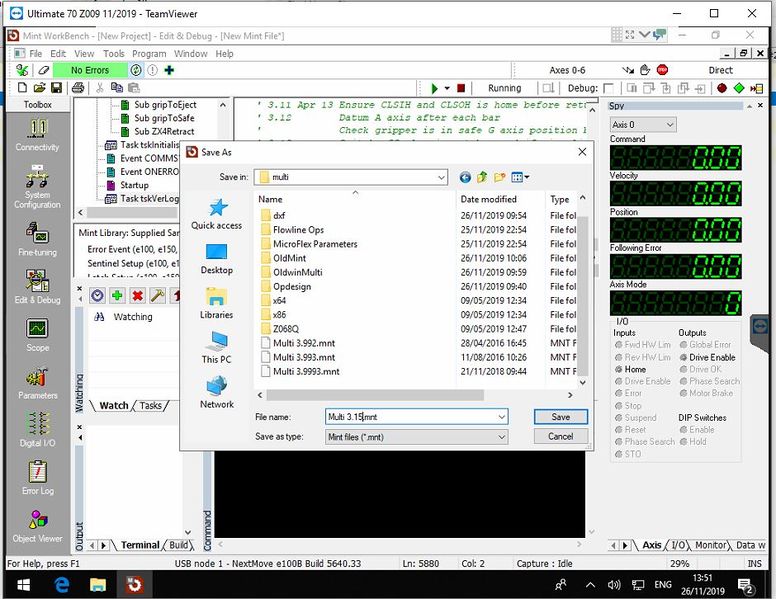Screen dimensions: 776x599
Task: Open Quick access in Save As dialog
Action: [x=217, y=214]
